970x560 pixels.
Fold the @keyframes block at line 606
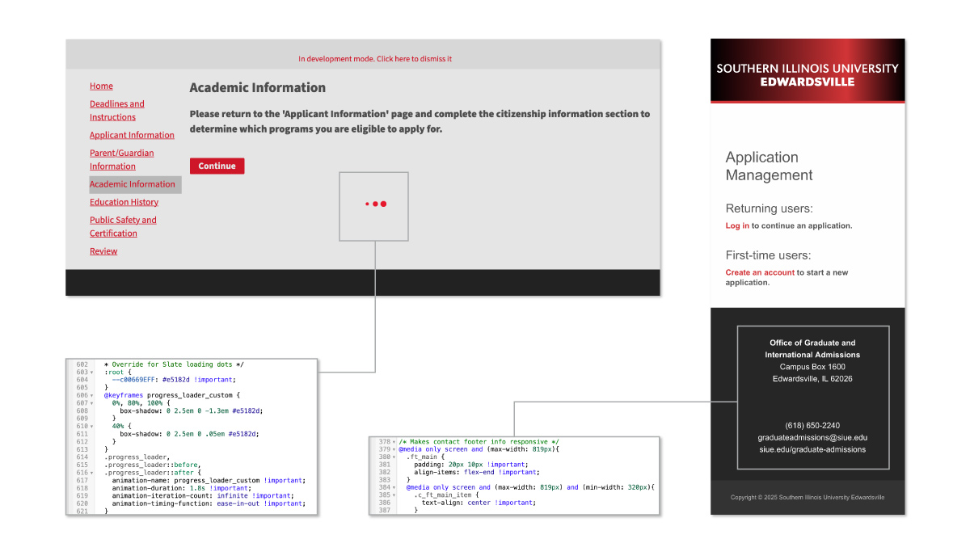(92, 396)
